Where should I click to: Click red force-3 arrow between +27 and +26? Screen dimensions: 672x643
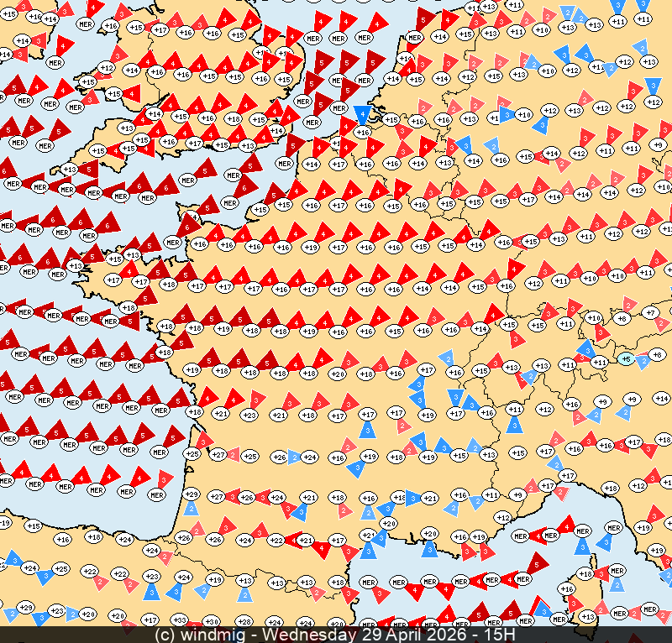(x=233, y=497)
